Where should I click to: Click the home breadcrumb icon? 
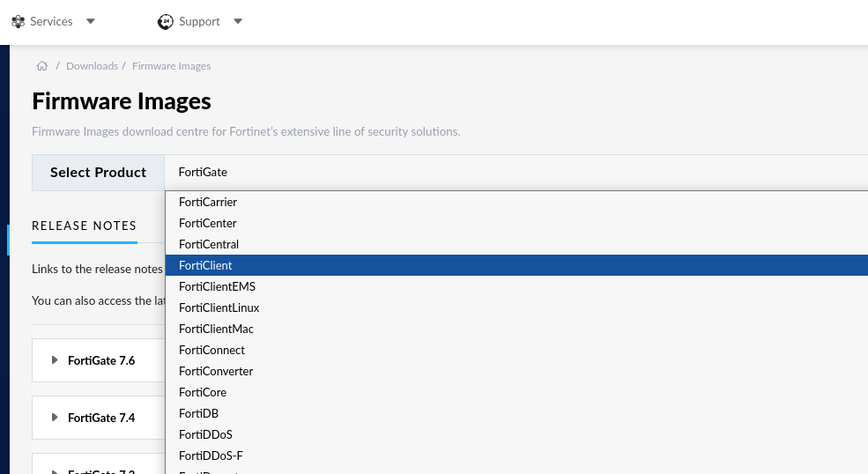41,66
